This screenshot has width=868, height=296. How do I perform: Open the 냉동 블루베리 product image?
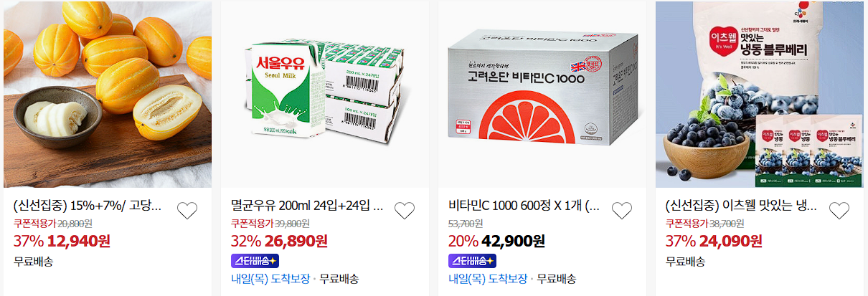[760, 94]
